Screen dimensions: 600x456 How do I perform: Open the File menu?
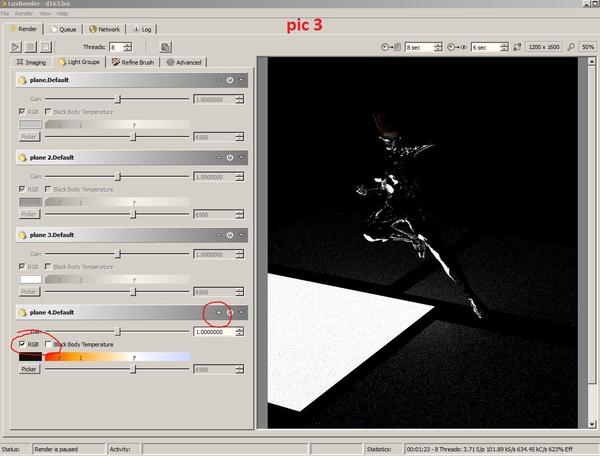pos(5,13)
